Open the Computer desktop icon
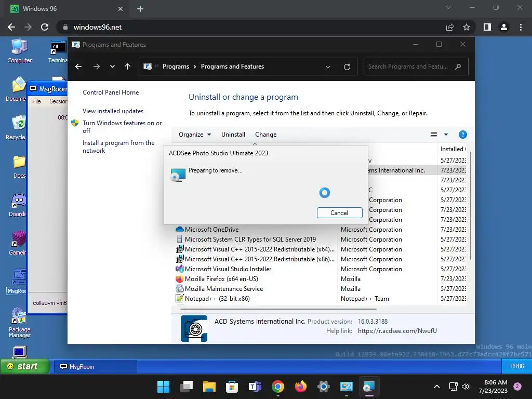Viewport: 532px width, 399px height. (x=19, y=51)
